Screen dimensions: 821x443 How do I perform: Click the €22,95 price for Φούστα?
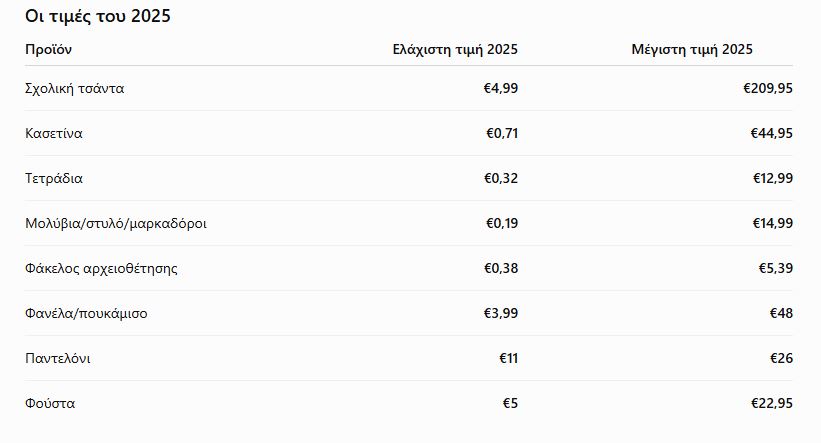click(x=771, y=403)
